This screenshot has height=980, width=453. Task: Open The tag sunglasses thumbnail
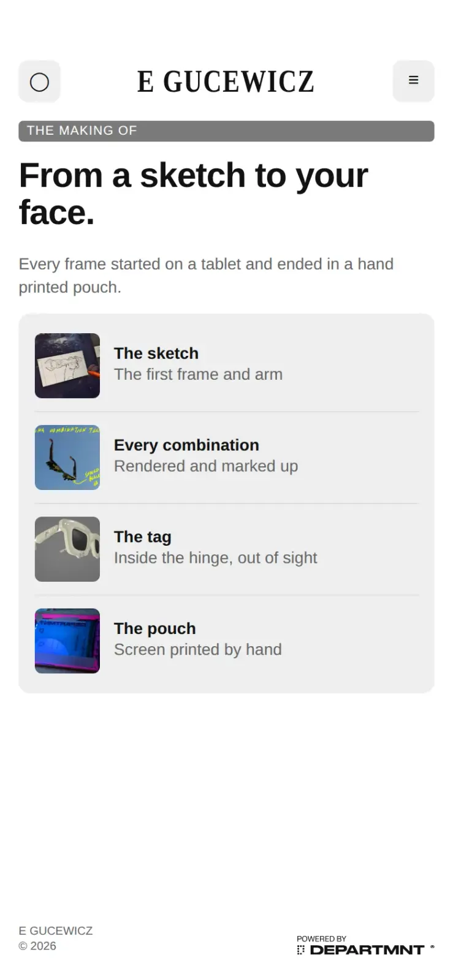click(67, 549)
